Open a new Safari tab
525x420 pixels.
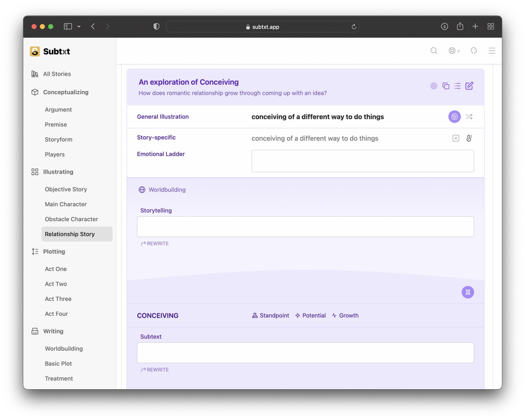click(x=475, y=26)
